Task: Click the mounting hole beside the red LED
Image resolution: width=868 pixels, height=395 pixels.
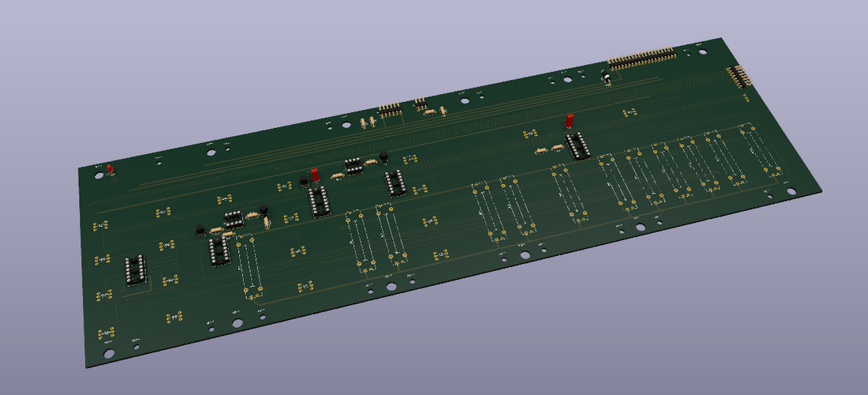Action: (x=99, y=175)
